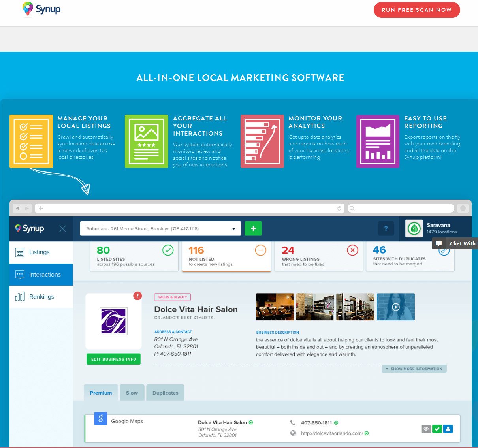Viewport: 478px width, 448px height.
Task: Click the Monitor Your Analytics red chart icon
Action: tap(262, 141)
